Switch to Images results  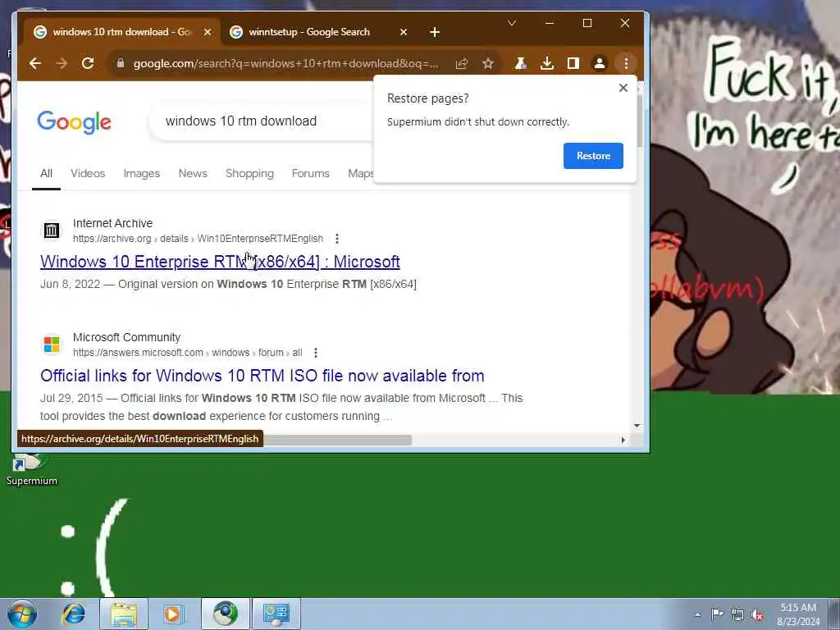tap(141, 174)
